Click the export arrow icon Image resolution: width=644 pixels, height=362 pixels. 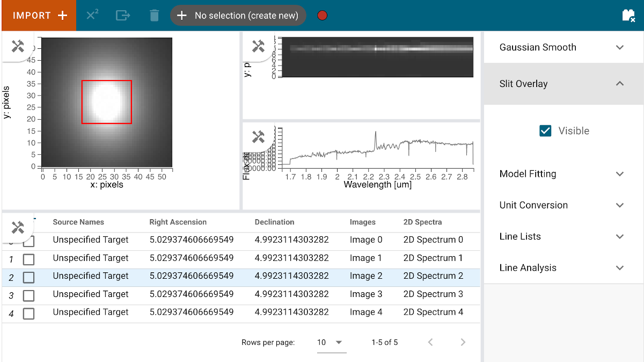[123, 16]
